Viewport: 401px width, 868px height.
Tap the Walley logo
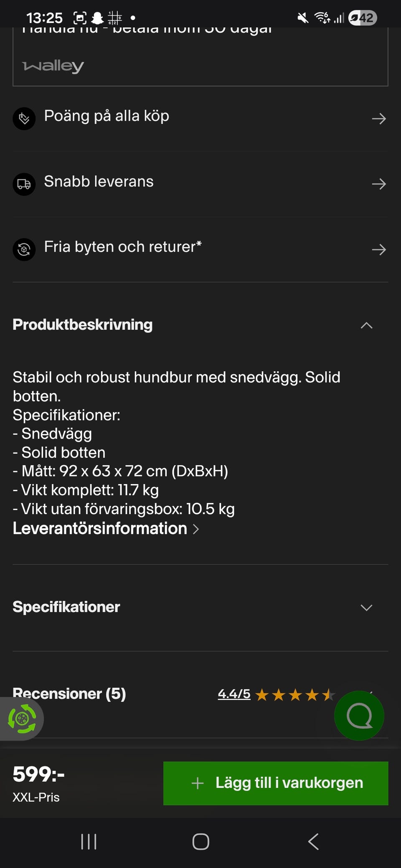(53, 66)
